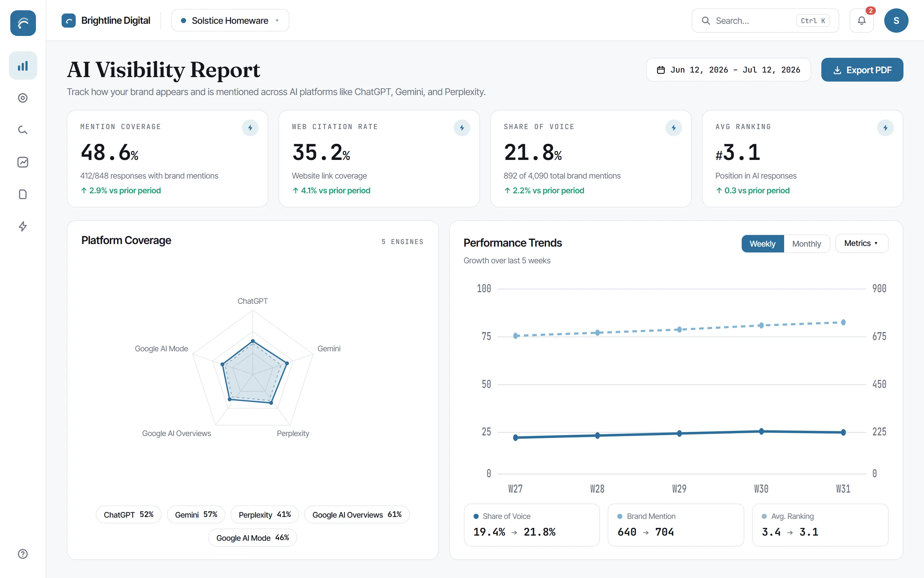Click "4.1% vs prior period" text

(x=336, y=190)
